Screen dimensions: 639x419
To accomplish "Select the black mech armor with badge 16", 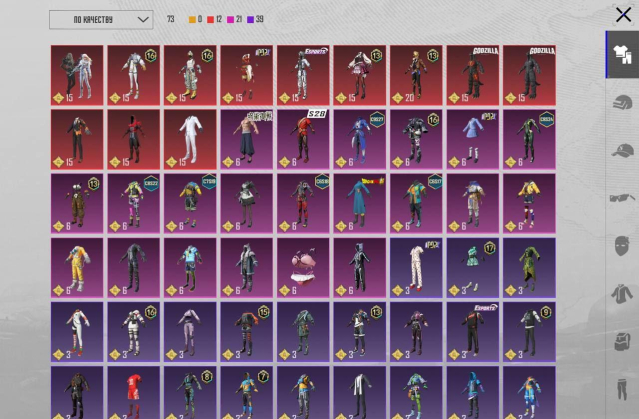I will [416, 139].
